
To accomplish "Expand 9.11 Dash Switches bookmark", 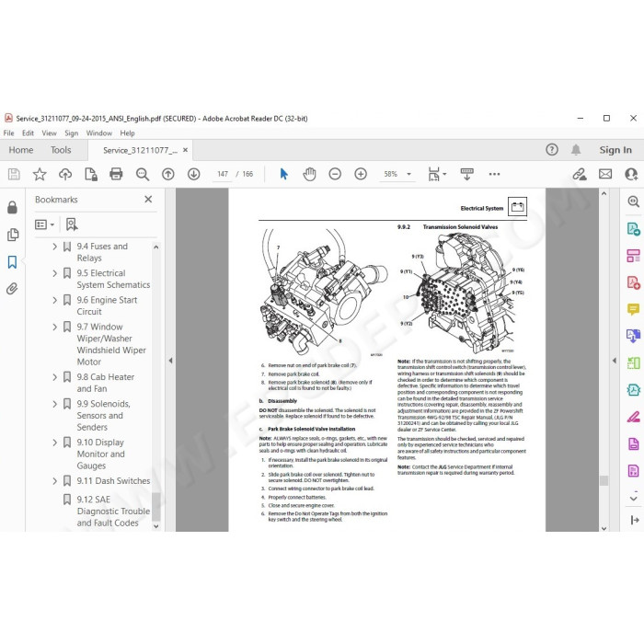I will (x=54, y=481).
